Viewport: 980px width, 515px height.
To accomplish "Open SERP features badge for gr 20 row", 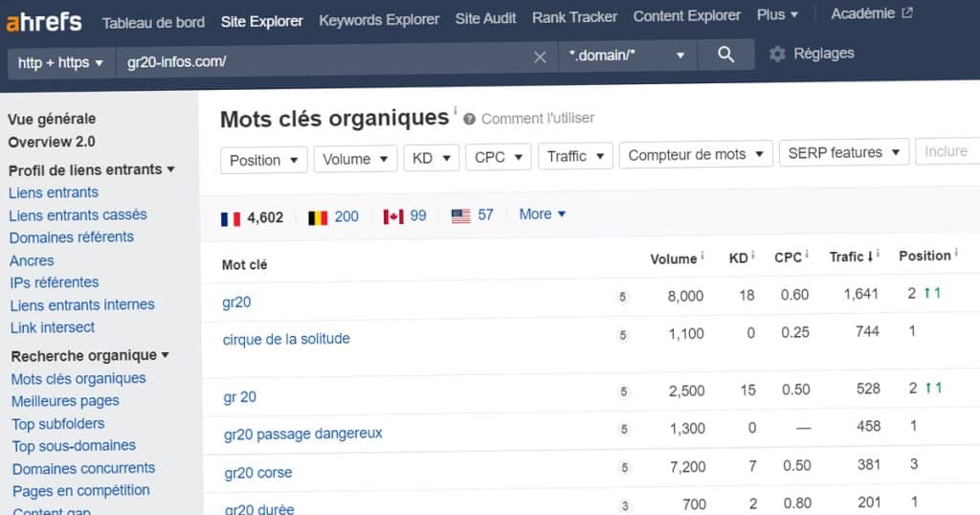I will click(x=624, y=392).
